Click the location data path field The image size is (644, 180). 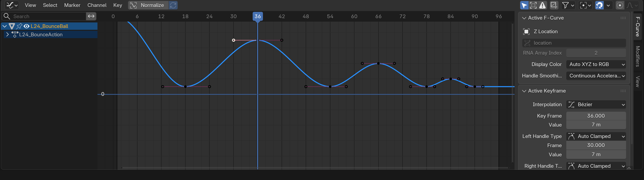point(574,43)
